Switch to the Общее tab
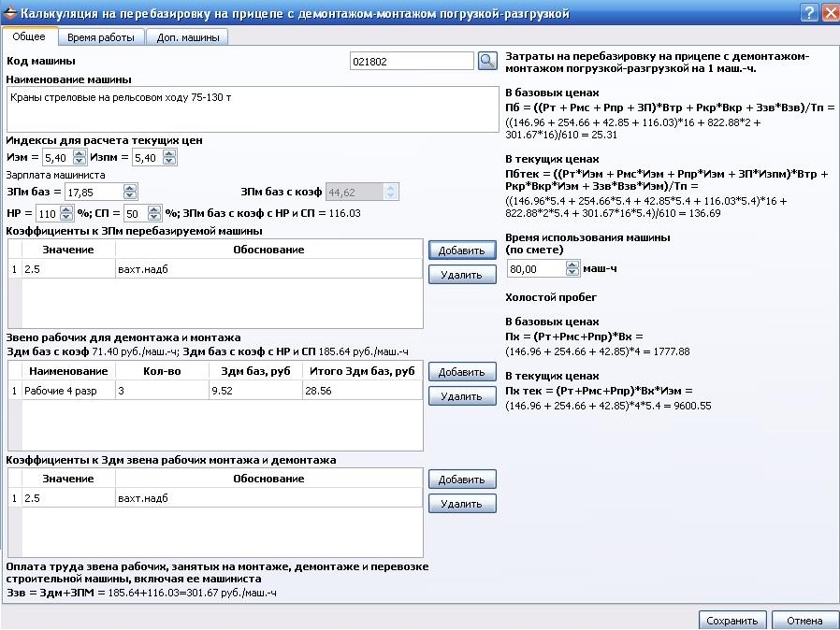The height and width of the screenshot is (630, 840). (29, 36)
